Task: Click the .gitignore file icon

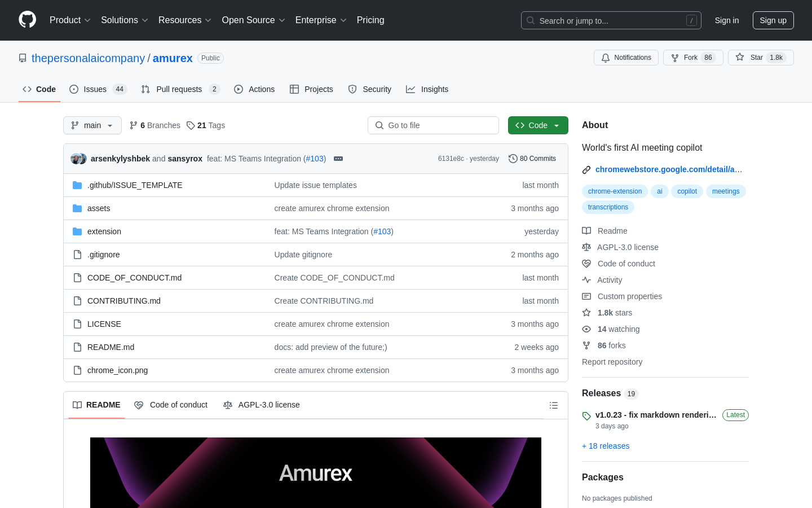Action: pyautogui.click(x=77, y=255)
